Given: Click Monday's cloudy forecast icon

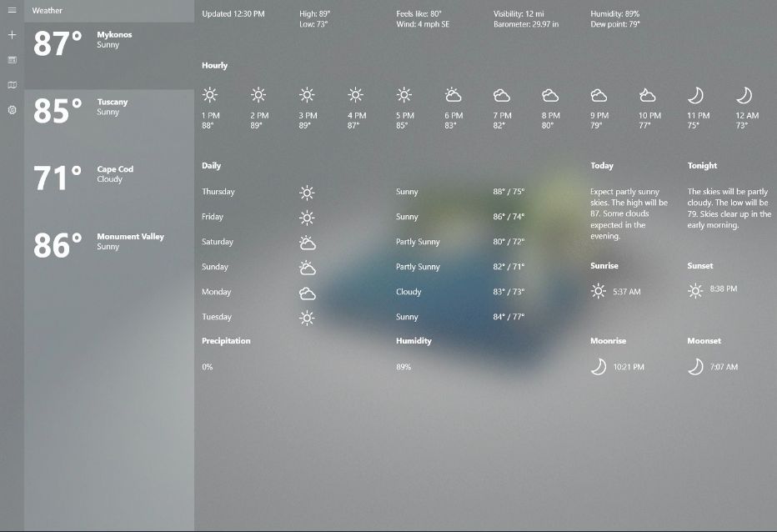Looking at the screenshot, I should point(308,294).
